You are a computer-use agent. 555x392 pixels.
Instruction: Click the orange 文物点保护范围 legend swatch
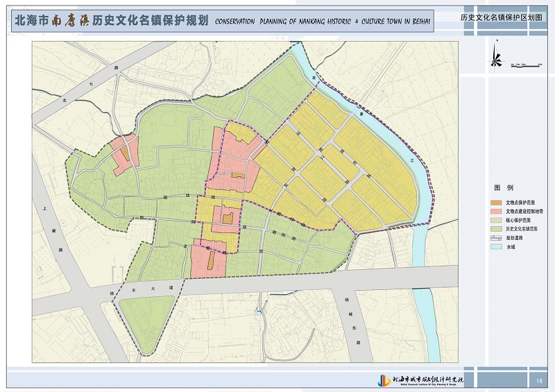click(x=497, y=202)
